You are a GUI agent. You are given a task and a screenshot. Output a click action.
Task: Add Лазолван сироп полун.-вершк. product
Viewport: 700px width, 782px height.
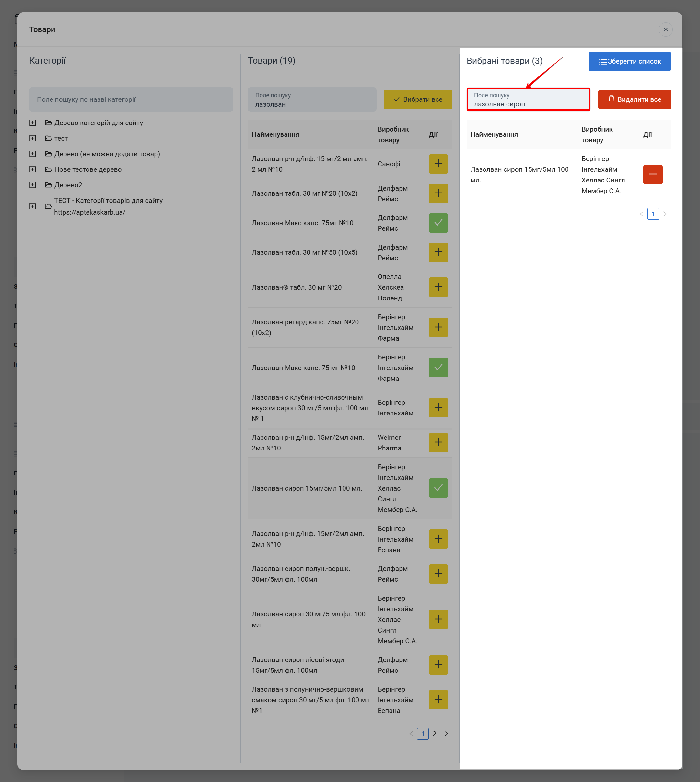[438, 574]
